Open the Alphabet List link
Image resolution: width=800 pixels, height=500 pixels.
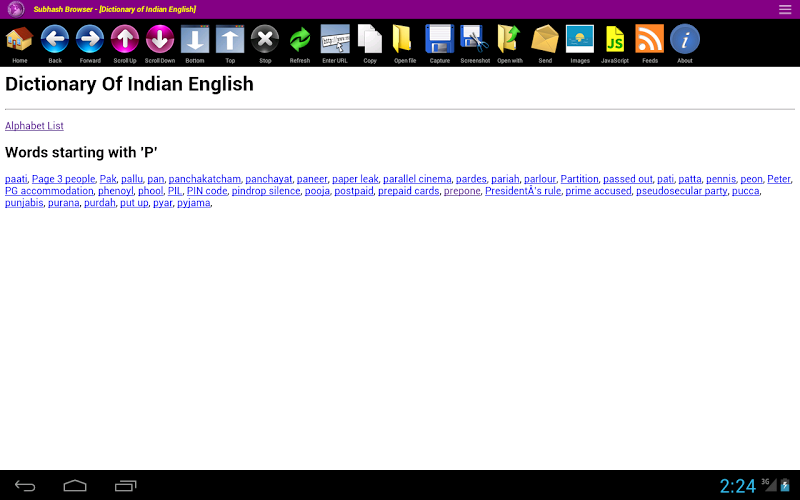click(x=34, y=126)
